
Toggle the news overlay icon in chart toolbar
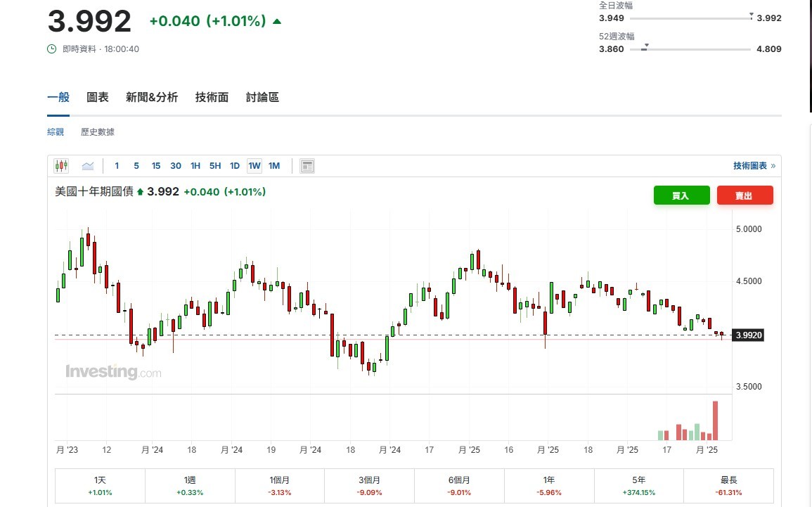click(307, 166)
